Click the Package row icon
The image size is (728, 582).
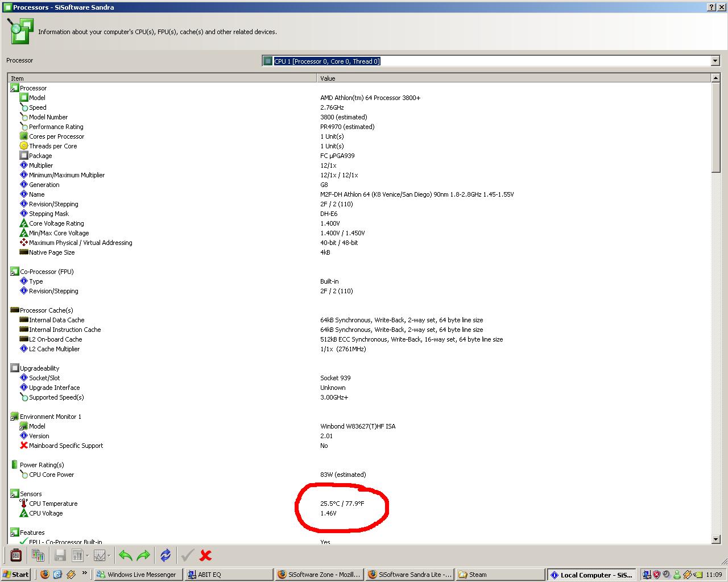[24, 156]
